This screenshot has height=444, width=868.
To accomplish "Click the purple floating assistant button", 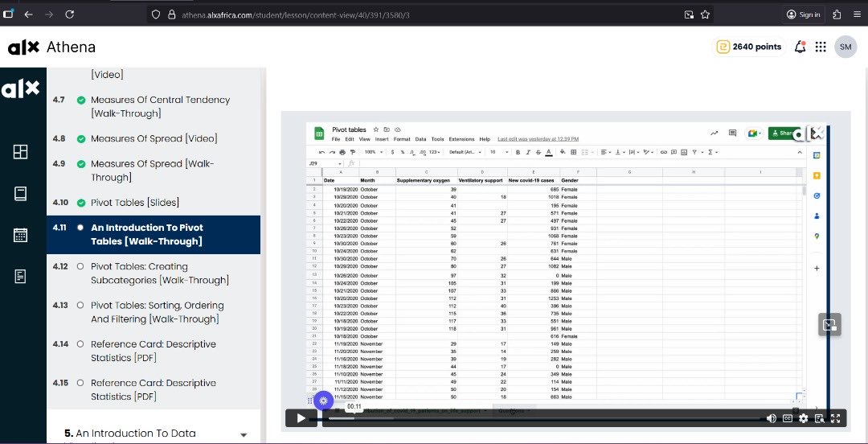I will tap(324, 401).
